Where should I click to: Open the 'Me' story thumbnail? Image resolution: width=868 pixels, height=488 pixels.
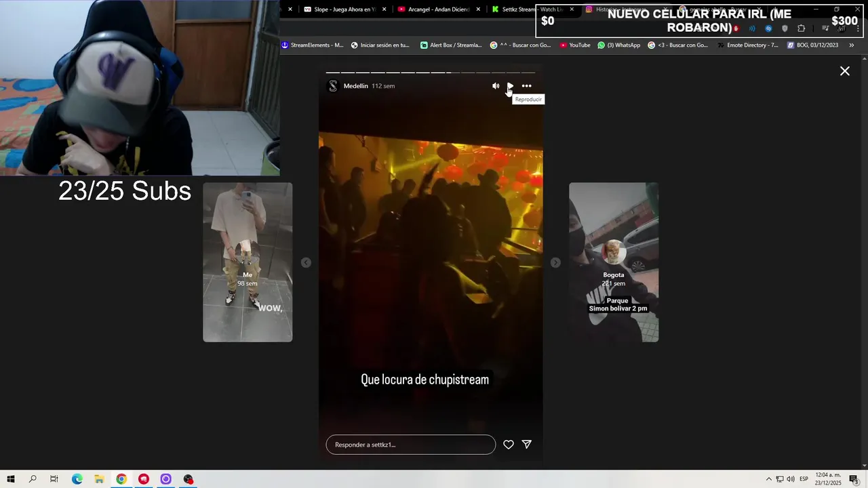(x=248, y=262)
